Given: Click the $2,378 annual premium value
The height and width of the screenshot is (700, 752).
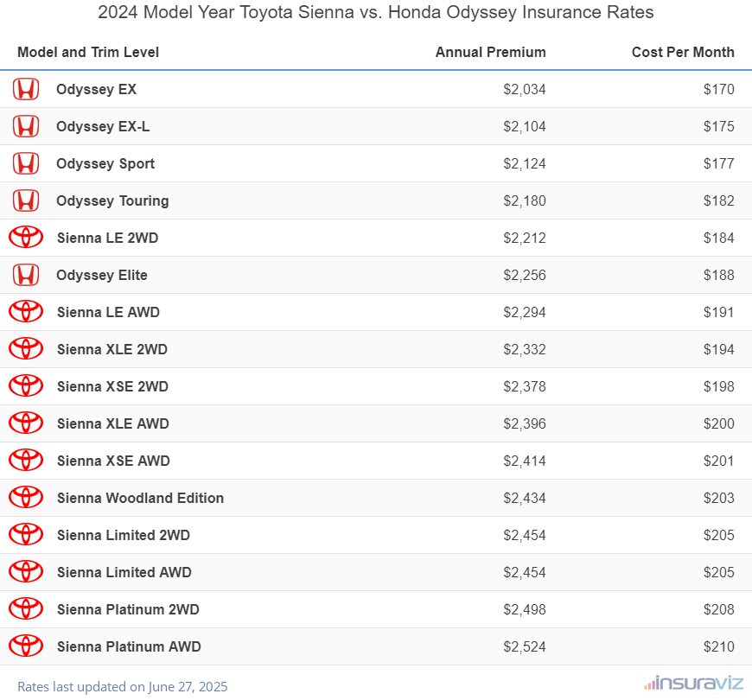Looking at the screenshot, I should click(525, 387).
